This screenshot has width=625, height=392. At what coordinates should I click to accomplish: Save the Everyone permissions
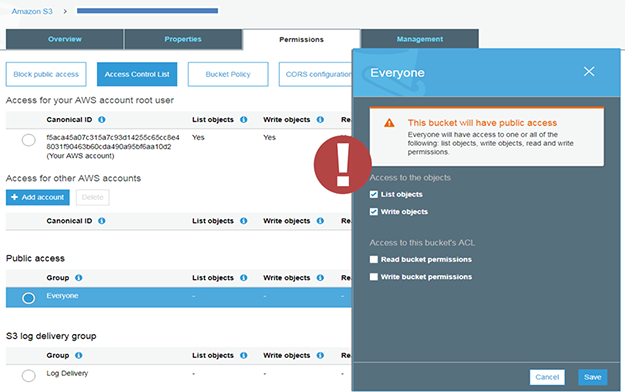[x=593, y=377]
